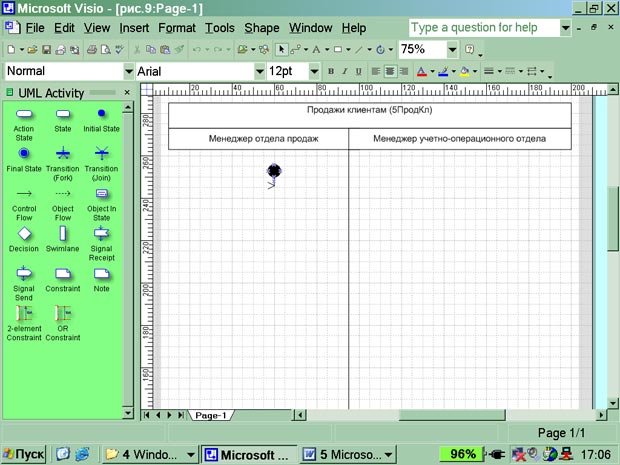The height and width of the screenshot is (465, 620).
Task: Select the Decision diamond shape
Action: [24, 233]
